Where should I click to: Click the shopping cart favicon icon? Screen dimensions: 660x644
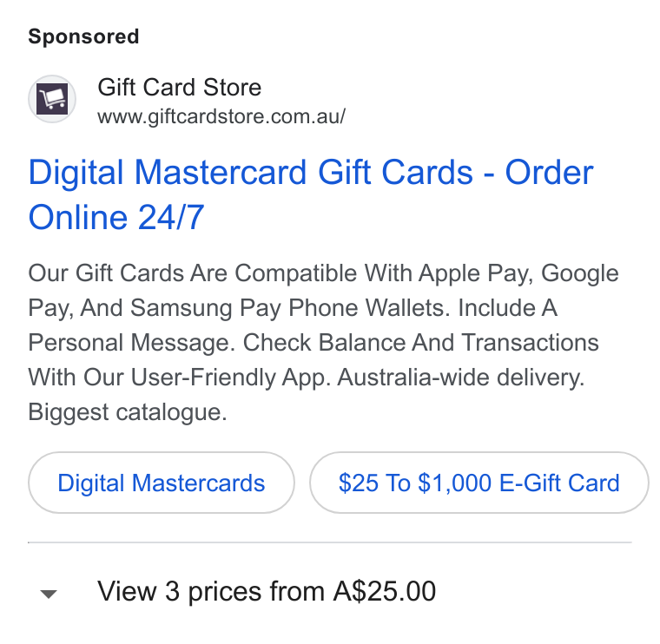[52, 99]
